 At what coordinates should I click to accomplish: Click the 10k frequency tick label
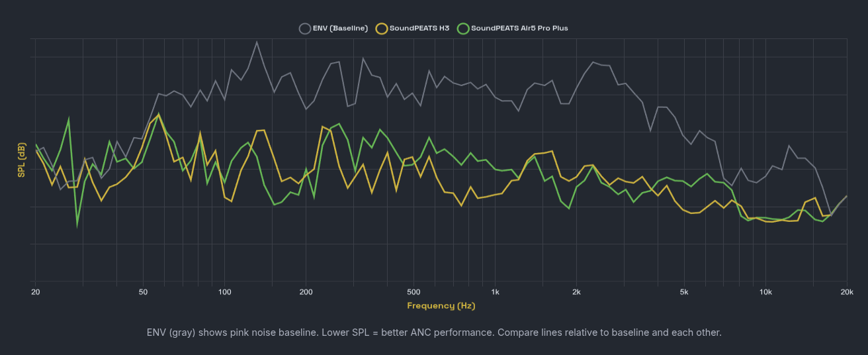tap(765, 291)
